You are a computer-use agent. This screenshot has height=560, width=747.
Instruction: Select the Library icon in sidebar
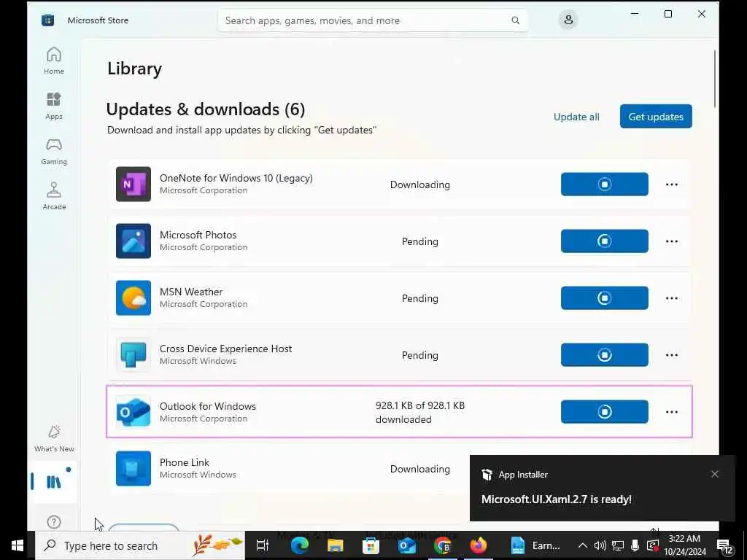click(x=54, y=482)
